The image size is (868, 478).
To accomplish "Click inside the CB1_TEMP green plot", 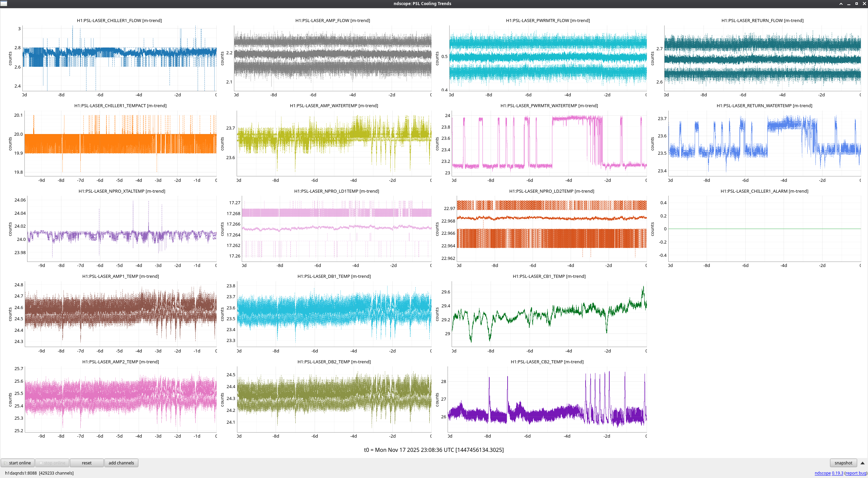I will pos(549,314).
